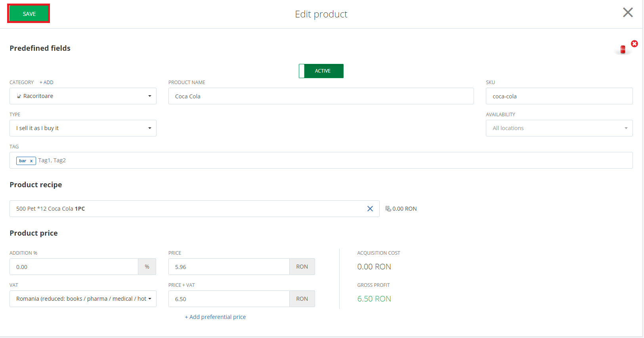
Task: Click the Predefined fields heading
Action: tap(40, 48)
